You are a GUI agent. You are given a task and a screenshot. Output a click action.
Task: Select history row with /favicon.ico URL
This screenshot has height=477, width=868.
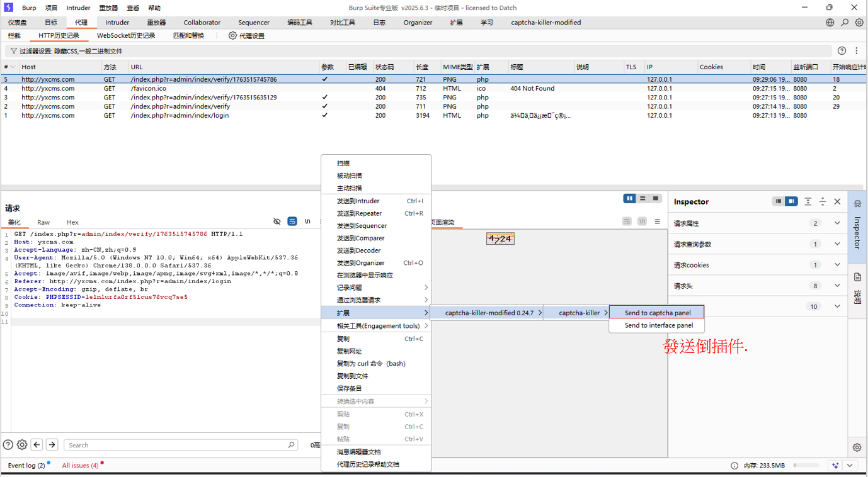click(x=433, y=88)
